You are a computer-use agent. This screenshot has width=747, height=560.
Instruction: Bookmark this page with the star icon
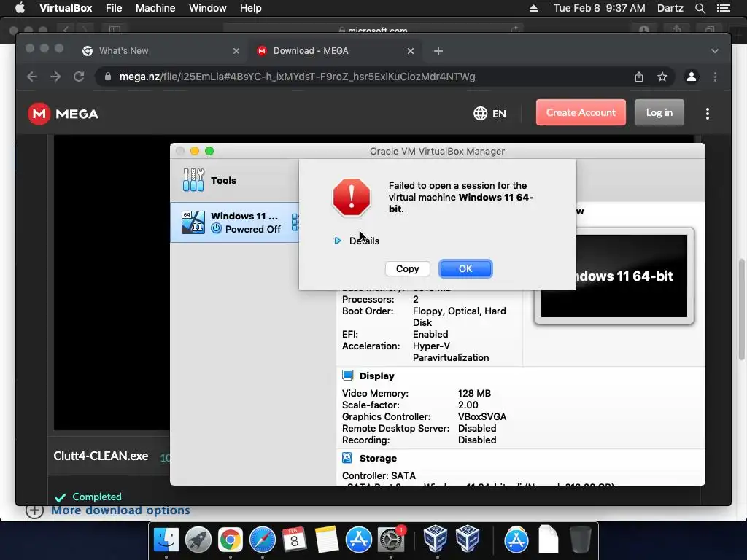[x=662, y=77]
